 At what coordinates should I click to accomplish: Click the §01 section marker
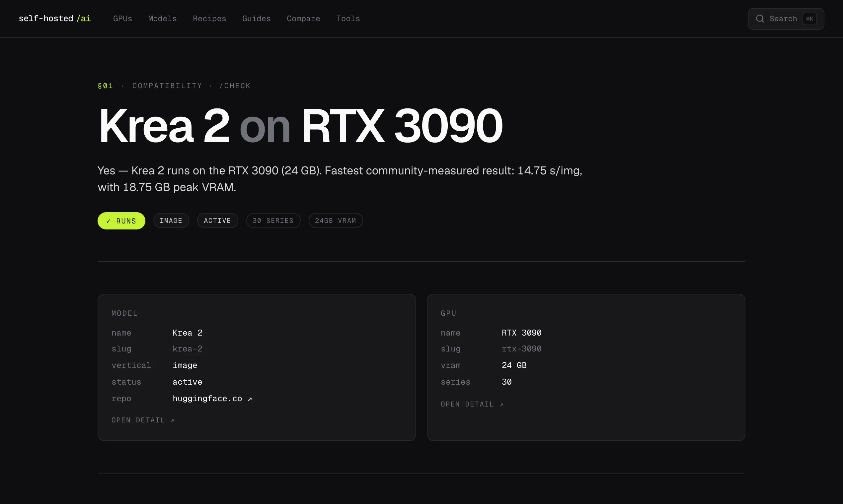pos(106,86)
